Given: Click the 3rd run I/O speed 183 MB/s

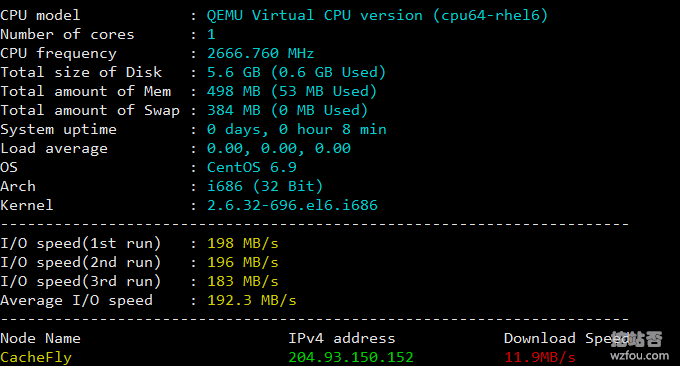Looking at the screenshot, I should (242, 282).
